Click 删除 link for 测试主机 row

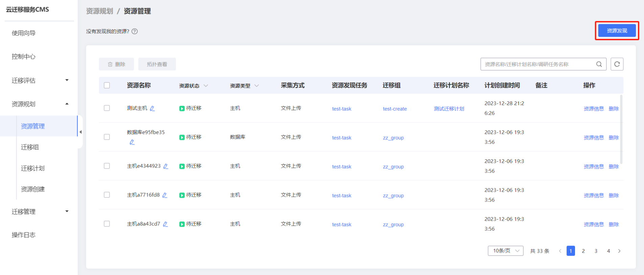coord(614,109)
